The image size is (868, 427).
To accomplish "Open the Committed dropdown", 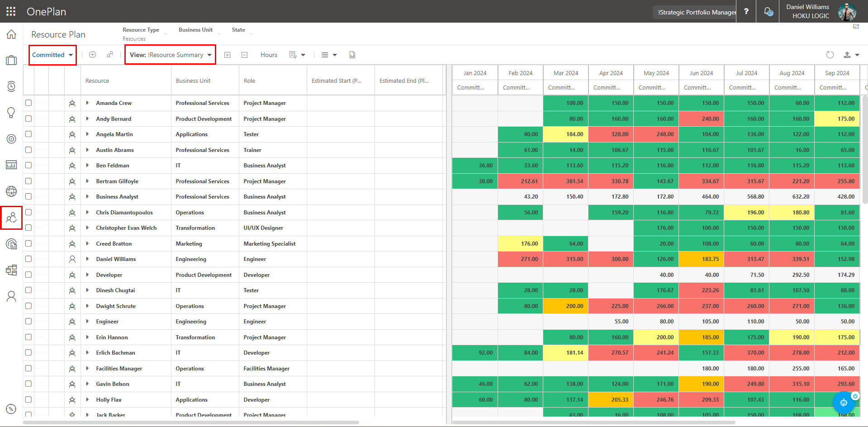I will tap(52, 54).
